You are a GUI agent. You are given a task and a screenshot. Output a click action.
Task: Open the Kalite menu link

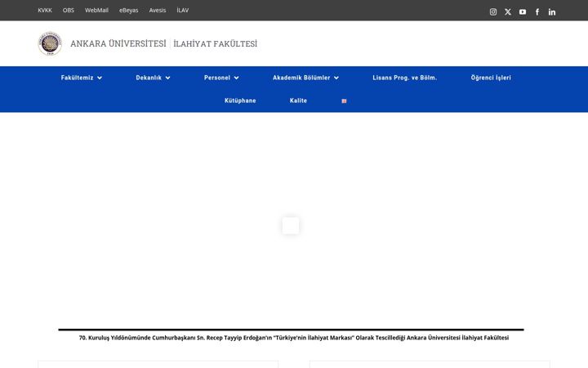point(299,101)
